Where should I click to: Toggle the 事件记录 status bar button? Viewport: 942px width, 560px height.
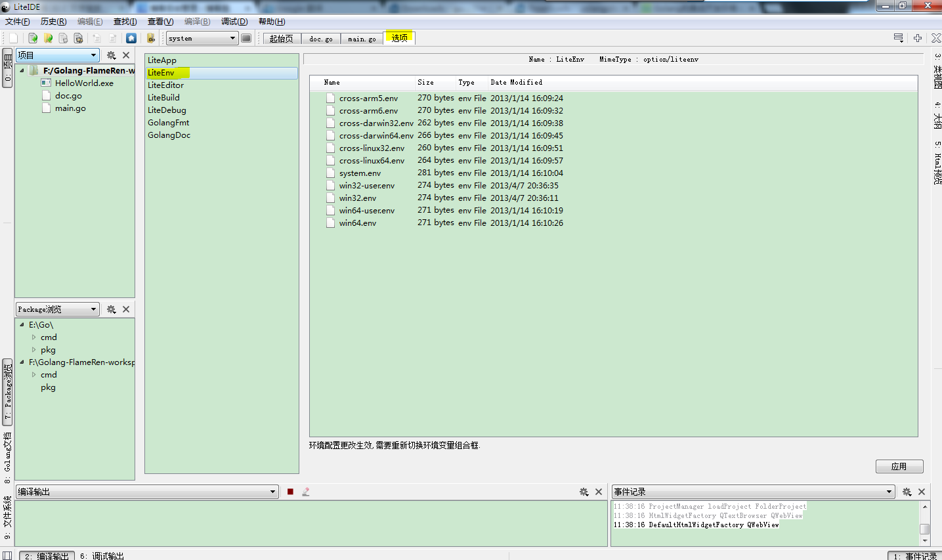click(x=915, y=555)
